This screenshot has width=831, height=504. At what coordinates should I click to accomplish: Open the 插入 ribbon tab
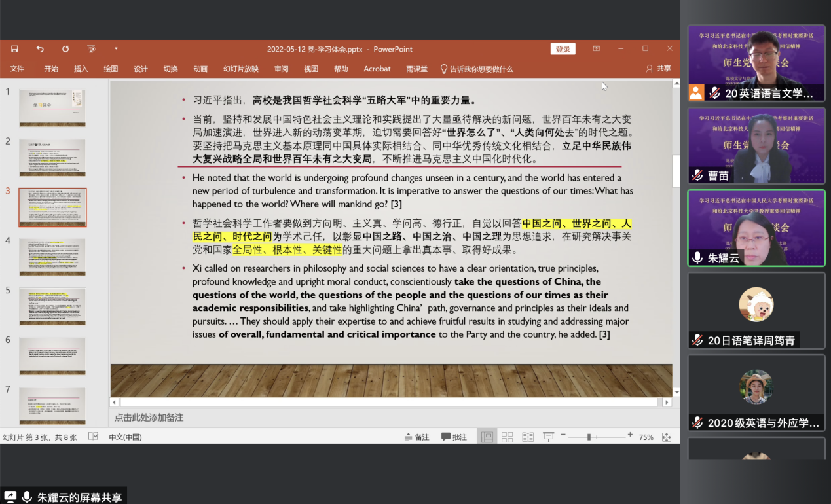pos(81,69)
